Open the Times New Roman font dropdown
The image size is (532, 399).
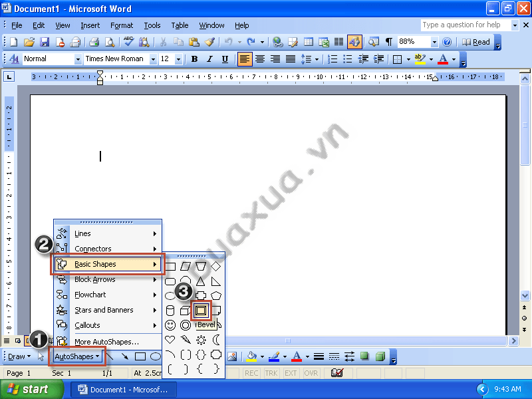(153, 59)
